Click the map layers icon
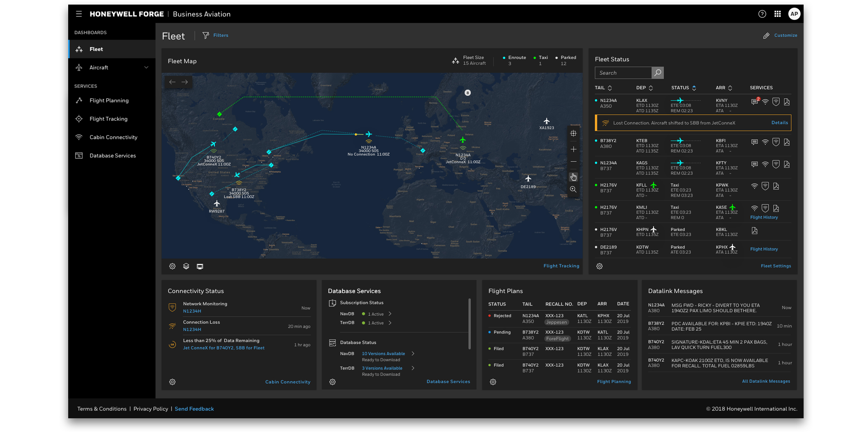Viewport: 868px width, 434px height. tap(186, 266)
